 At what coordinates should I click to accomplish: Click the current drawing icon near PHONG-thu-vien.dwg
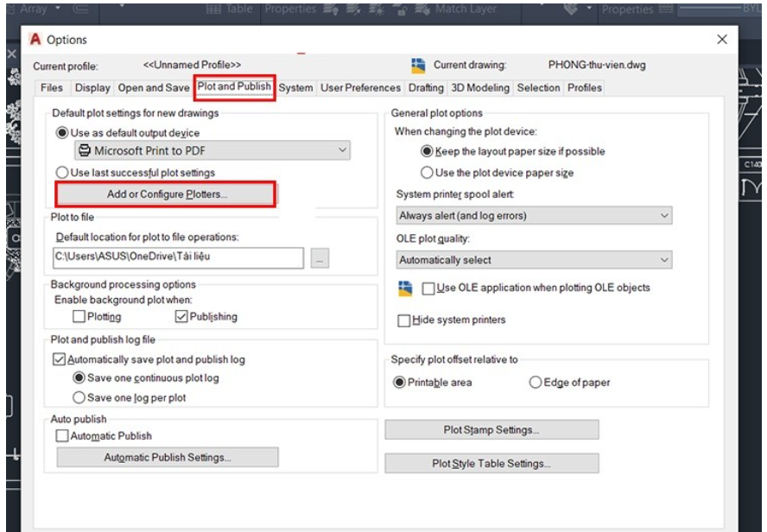point(418,66)
